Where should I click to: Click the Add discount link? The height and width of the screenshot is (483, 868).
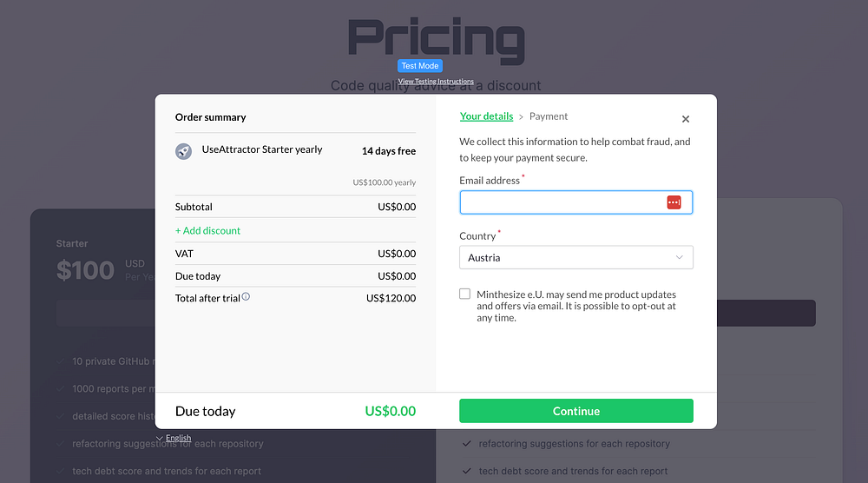208,231
